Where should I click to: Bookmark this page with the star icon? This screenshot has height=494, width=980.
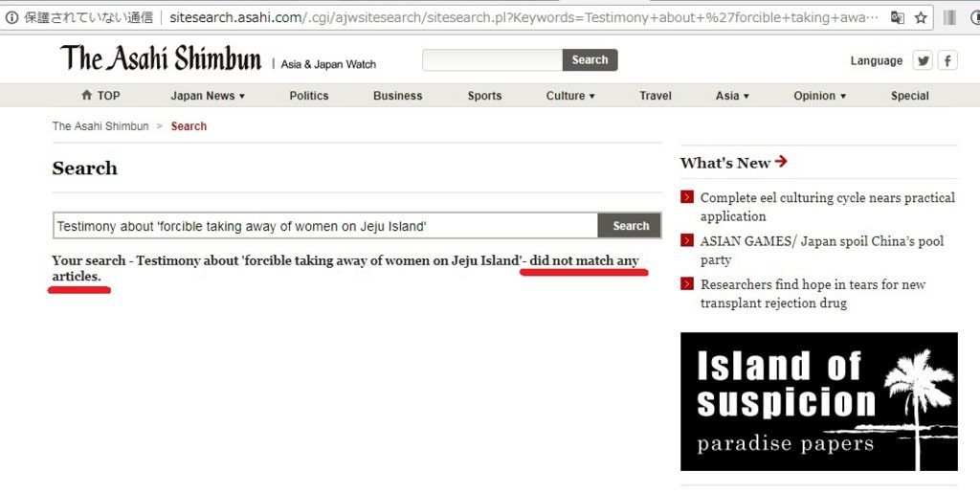(921, 17)
